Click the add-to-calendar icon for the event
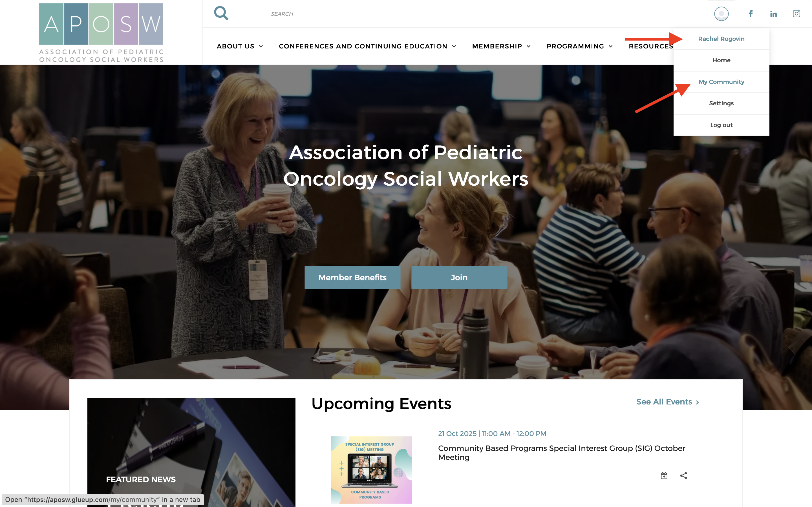Screen dimensions: 812x507 click(664, 475)
